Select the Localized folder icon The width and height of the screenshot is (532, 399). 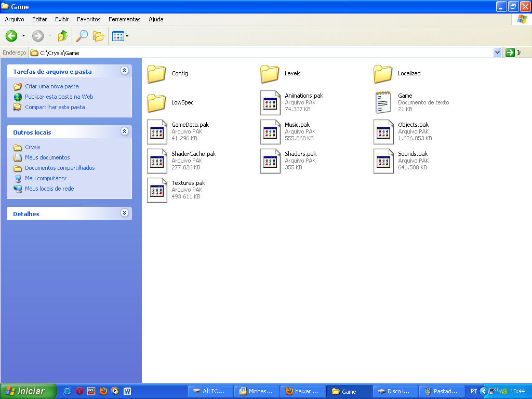383,74
